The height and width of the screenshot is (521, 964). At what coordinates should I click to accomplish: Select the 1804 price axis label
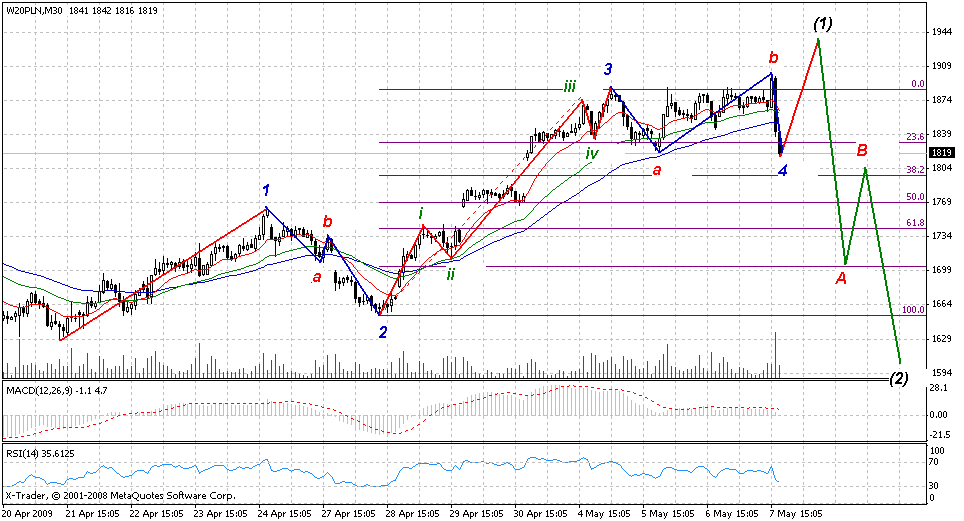(x=941, y=167)
